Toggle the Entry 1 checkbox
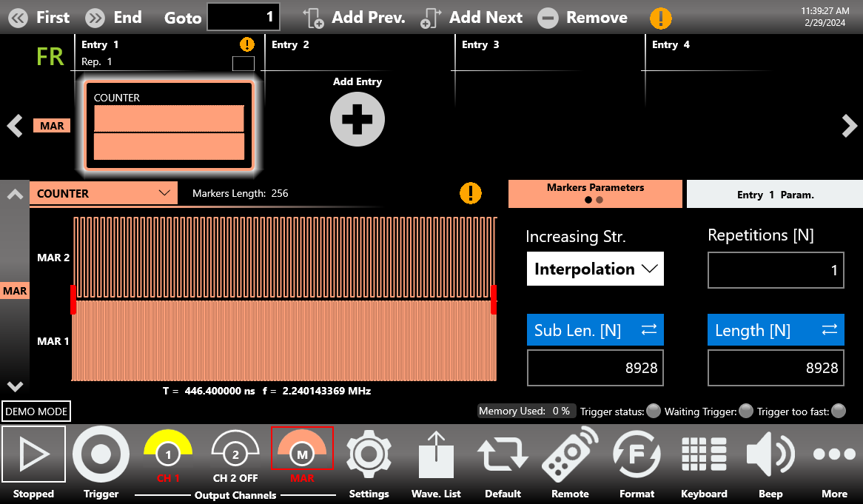The width and height of the screenshot is (863, 504). pos(244,64)
